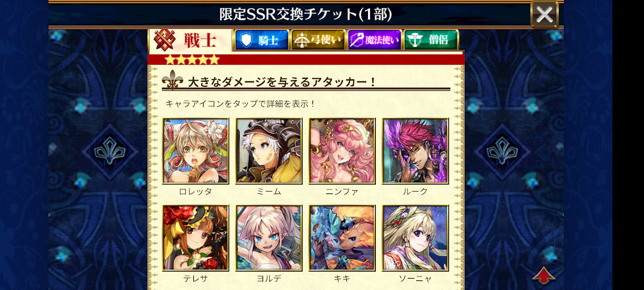Screen dimensions: 644x290
Task: Select the キキ character icon
Action: (x=342, y=238)
